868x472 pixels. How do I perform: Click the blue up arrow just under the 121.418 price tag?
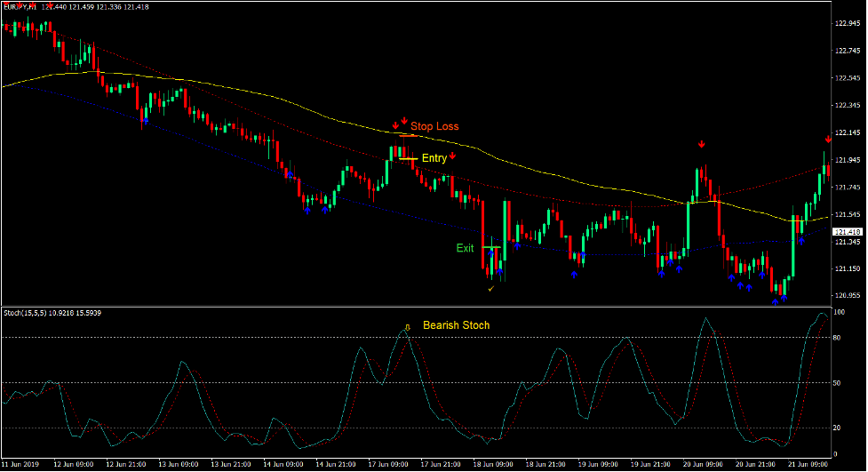(x=801, y=241)
